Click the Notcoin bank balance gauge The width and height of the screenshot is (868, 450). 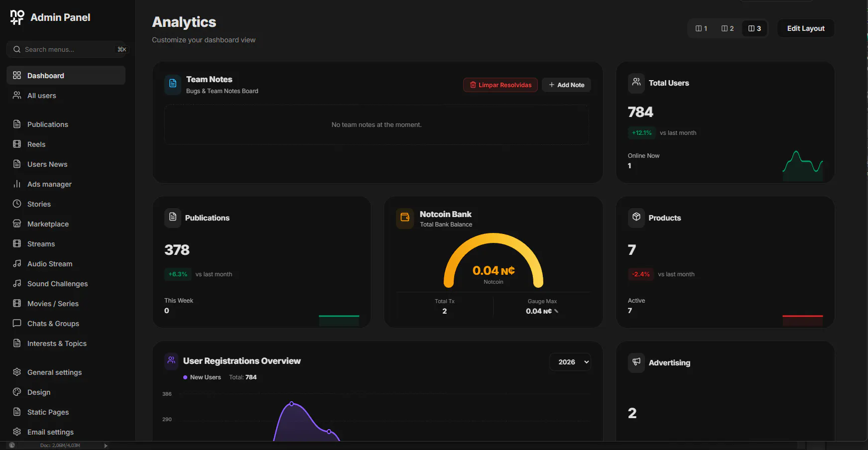(494, 260)
